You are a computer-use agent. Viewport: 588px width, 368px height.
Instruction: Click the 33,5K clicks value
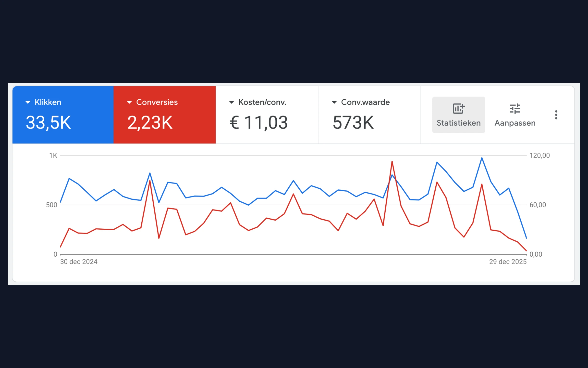[48, 123]
